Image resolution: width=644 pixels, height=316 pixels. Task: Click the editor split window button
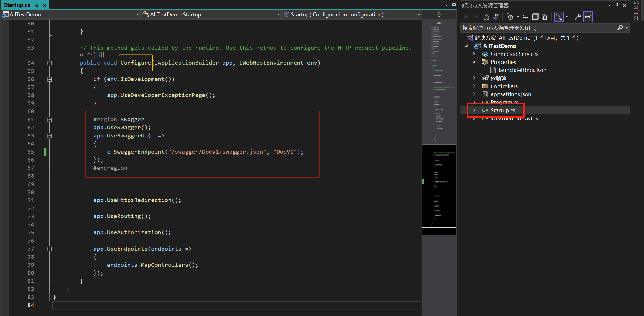pyautogui.click(x=439, y=14)
